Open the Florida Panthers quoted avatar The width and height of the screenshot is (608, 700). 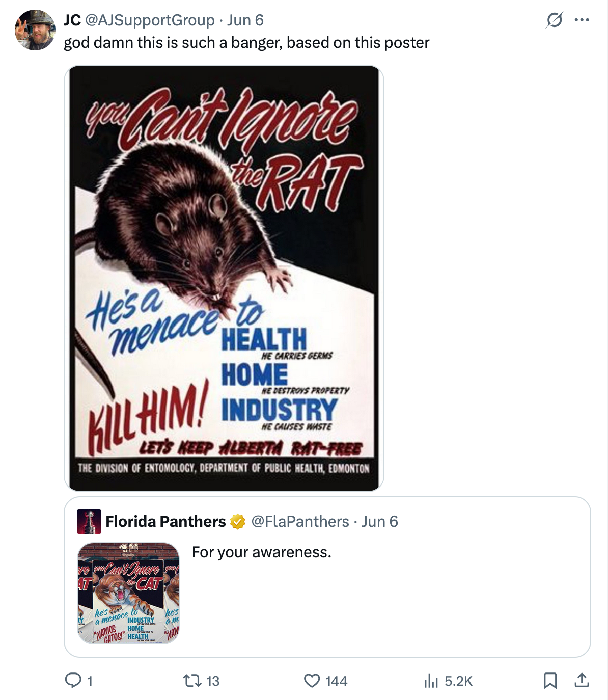(x=89, y=521)
